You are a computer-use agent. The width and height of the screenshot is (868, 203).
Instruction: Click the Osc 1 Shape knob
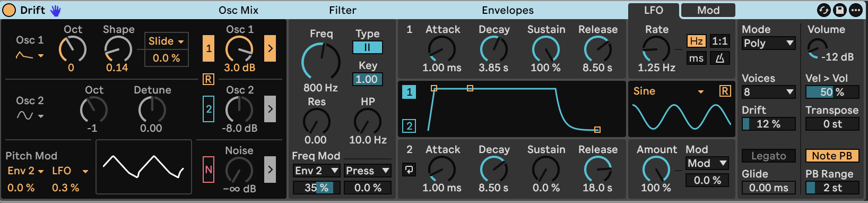click(x=118, y=49)
